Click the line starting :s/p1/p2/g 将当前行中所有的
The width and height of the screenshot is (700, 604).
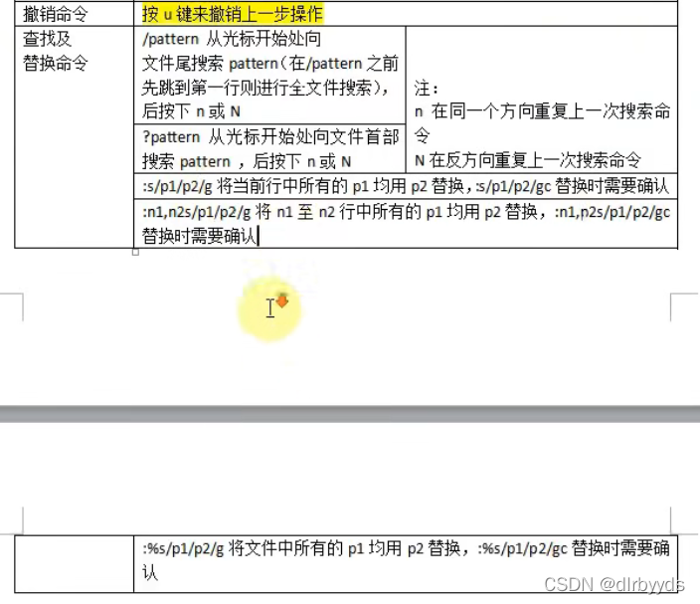(406, 186)
